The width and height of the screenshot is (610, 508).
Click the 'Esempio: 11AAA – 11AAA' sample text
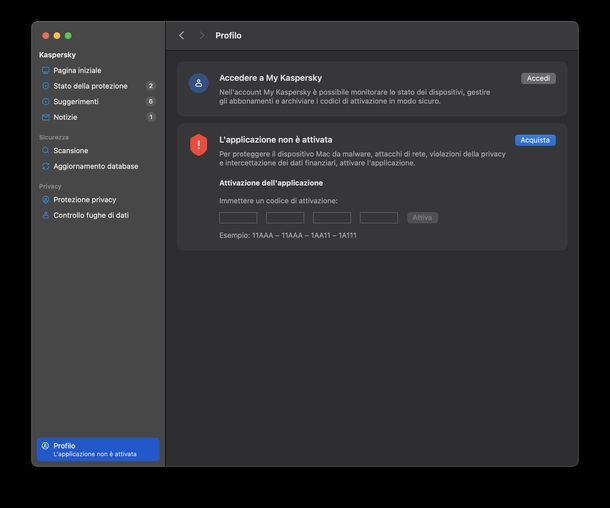coord(287,235)
